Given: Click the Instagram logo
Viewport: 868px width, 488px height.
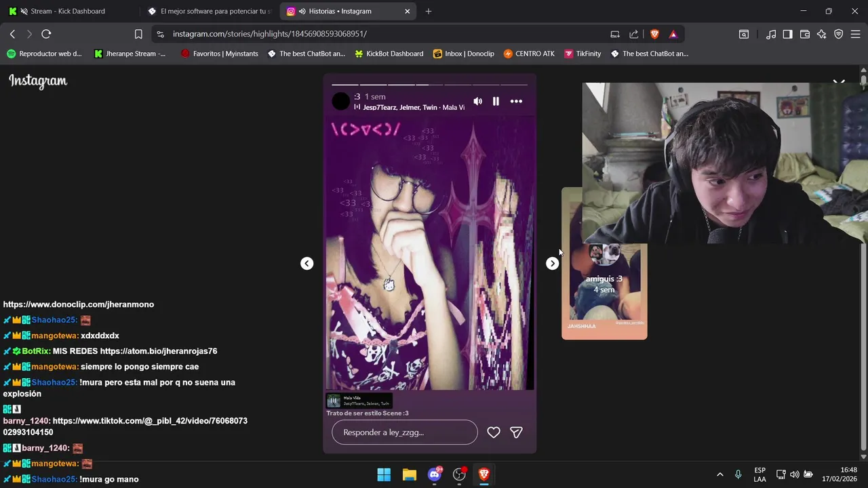Looking at the screenshot, I should click(38, 81).
